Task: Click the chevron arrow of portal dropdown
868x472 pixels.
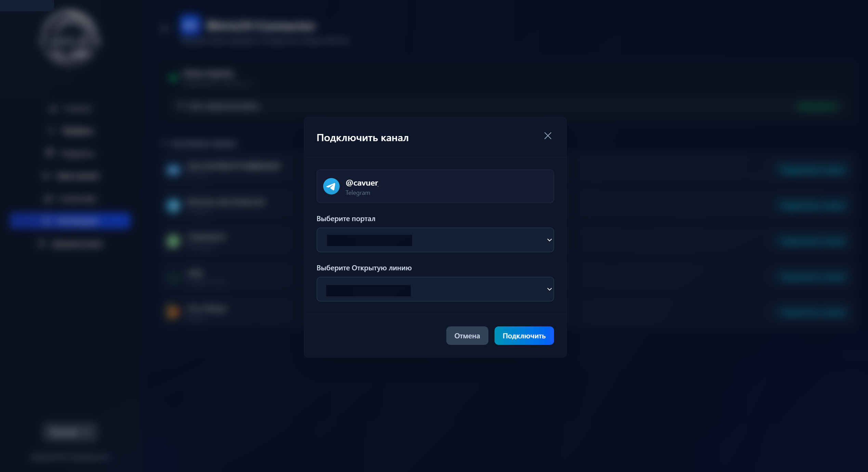Action: (549, 240)
